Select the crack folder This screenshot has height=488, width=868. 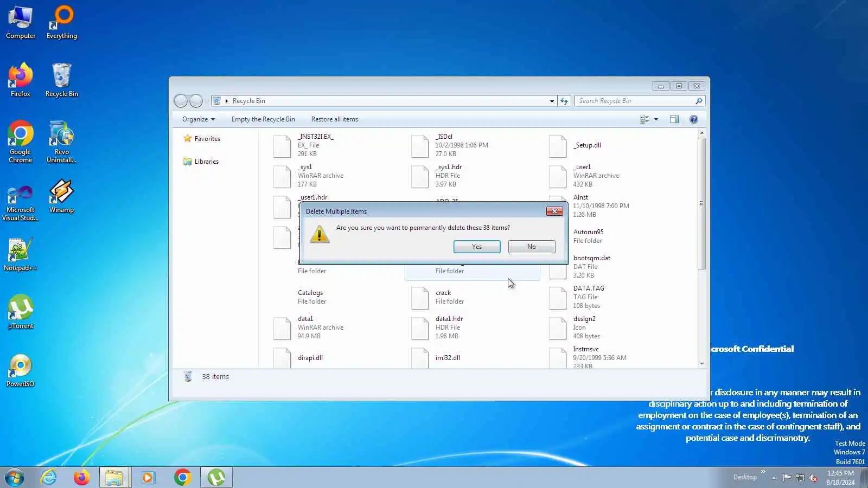tap(472, 297)
